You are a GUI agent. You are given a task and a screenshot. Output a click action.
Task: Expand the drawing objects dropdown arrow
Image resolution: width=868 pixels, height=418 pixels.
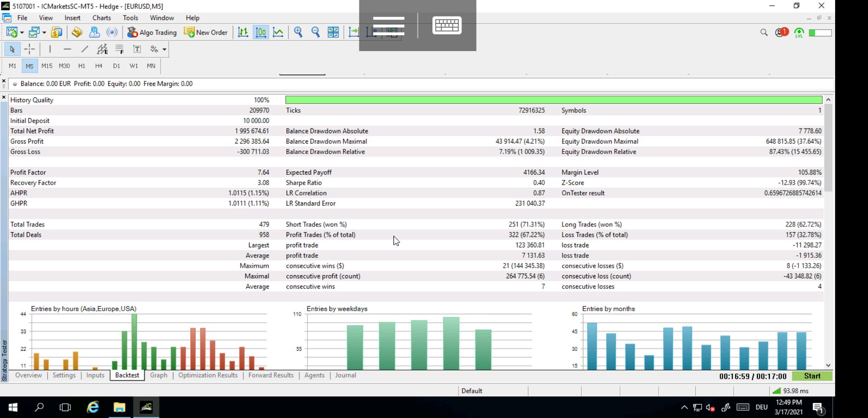(164, 49)
